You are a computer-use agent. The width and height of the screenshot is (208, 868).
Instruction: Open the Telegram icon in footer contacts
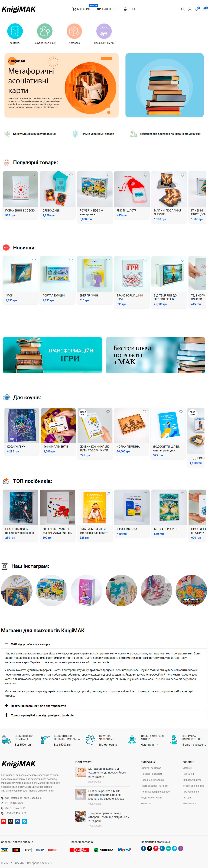click(24, 821)
